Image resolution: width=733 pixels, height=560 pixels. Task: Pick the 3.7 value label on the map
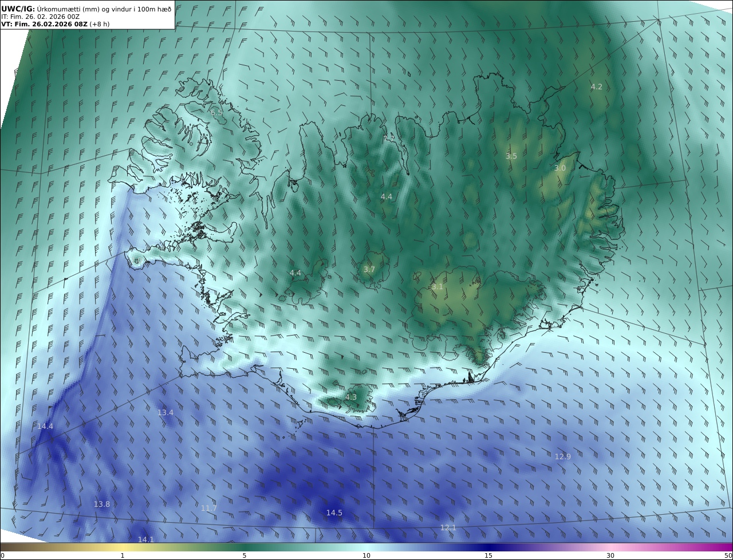pyautogui.click(x=369, y=269)
